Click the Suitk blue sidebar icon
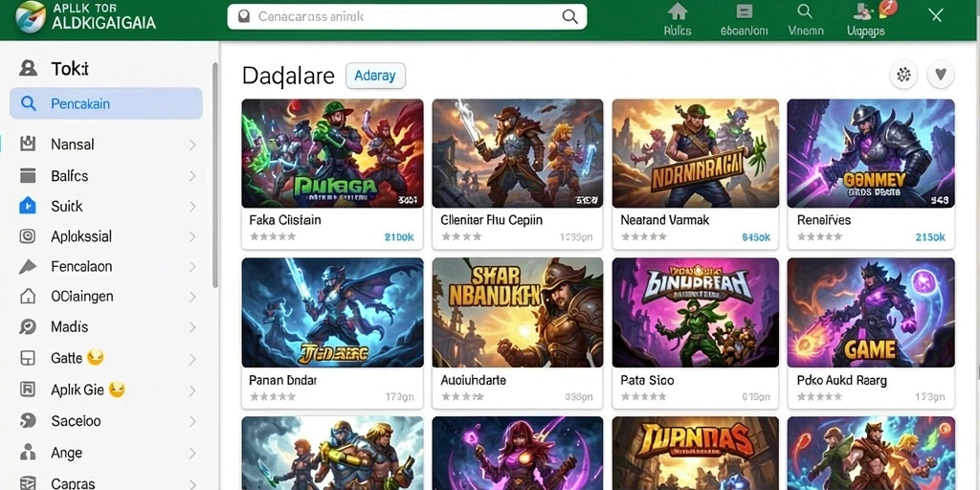Viewport: 980px width, 490px height. point(28,206)
